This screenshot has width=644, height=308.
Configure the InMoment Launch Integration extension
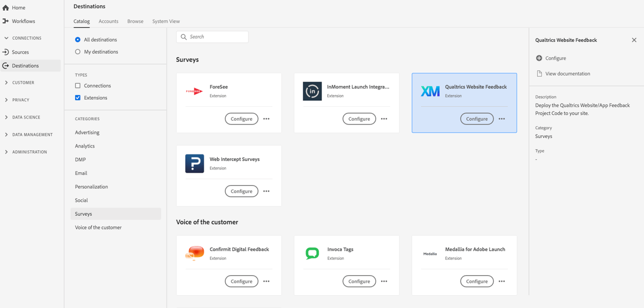359,119
